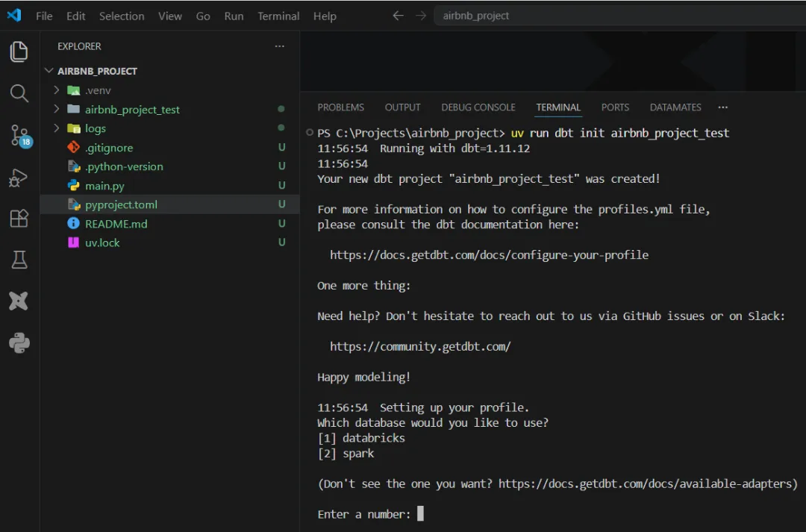Open the Python view in activity bar

[x=19, y=342]
